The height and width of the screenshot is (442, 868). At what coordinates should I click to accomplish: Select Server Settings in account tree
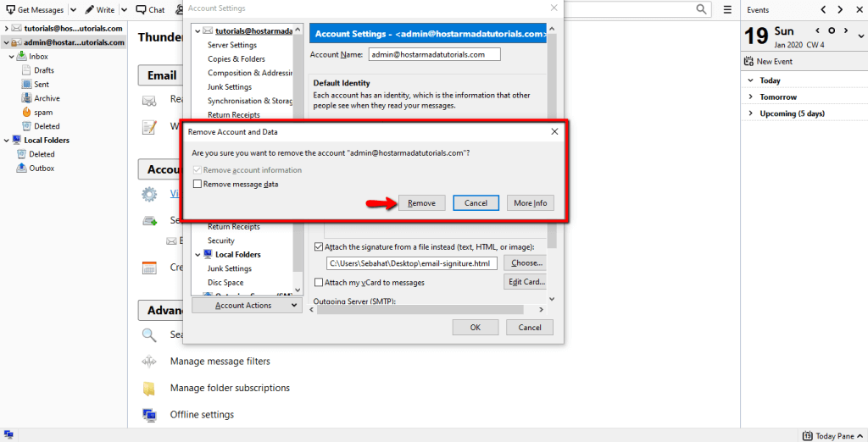click(x=232, y=45)
